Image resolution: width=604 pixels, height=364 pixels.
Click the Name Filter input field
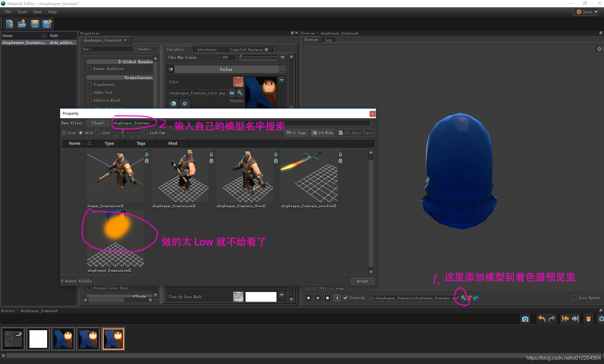241,123
